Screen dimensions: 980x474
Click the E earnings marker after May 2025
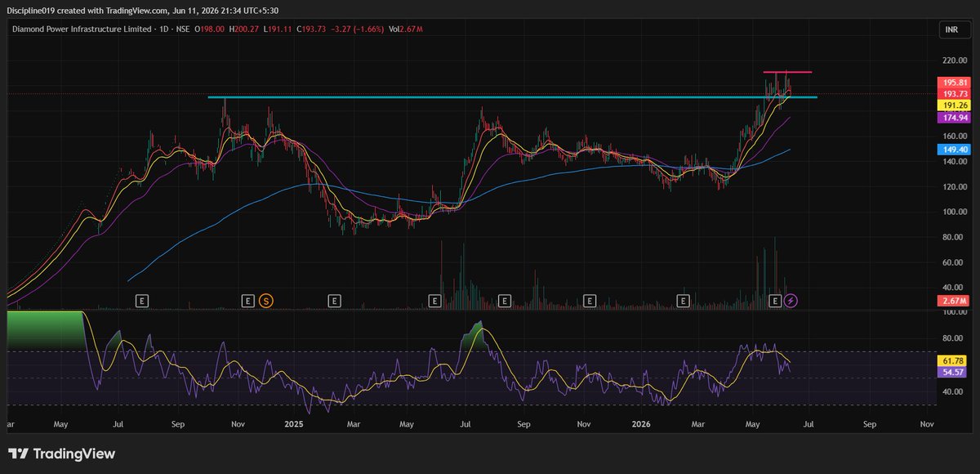pyautogui.click(x=434, y=302)
